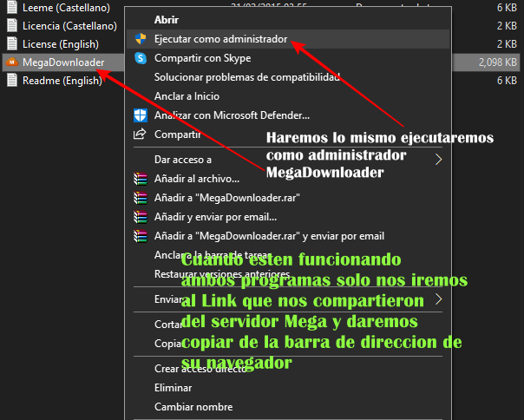Click the share icon beside Compartir
The image size is (524, 420).
[140, 134]
